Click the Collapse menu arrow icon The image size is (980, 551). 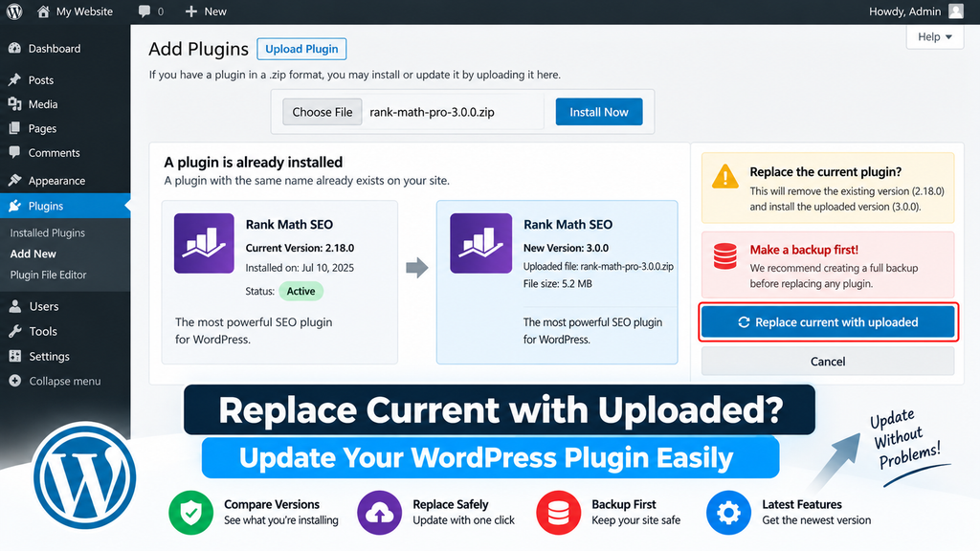[x=15, y=381]
